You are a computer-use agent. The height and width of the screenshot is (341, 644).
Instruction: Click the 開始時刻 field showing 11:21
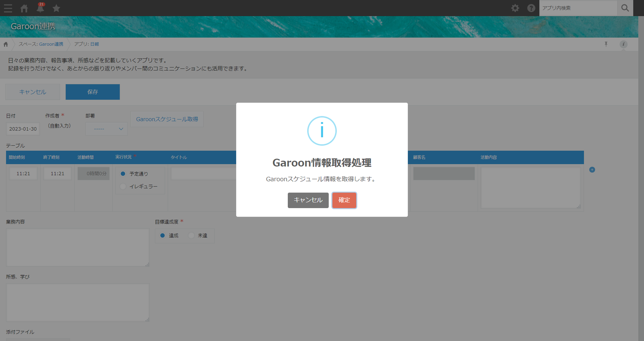[x=23, y=174]
